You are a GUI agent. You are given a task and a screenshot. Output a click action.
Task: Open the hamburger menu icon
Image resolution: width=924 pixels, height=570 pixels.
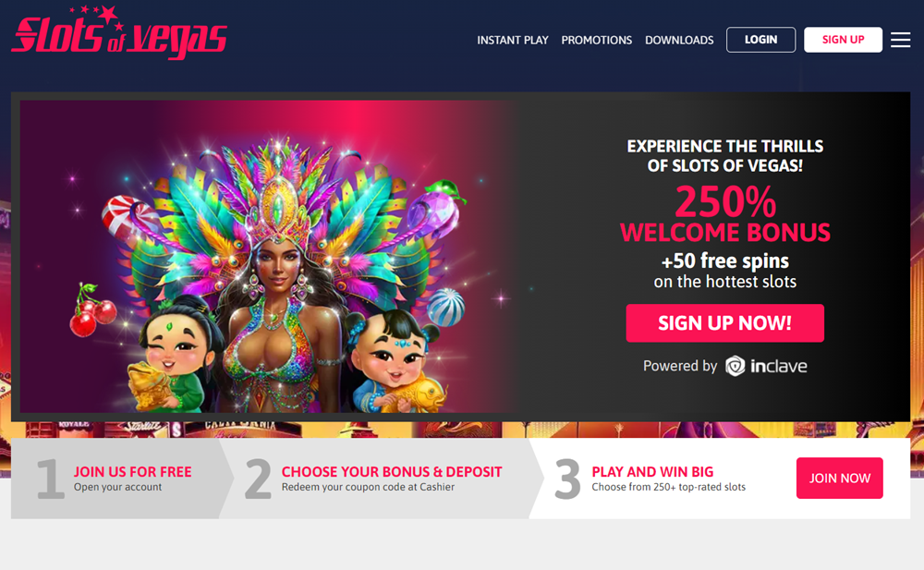coord(900,40)
